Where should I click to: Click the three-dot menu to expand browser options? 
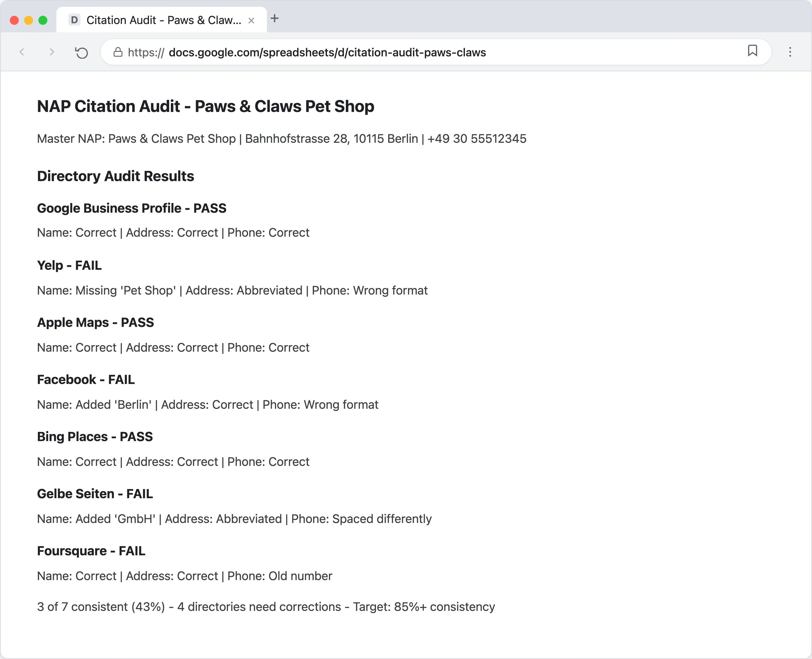click(x=790, y=52)
